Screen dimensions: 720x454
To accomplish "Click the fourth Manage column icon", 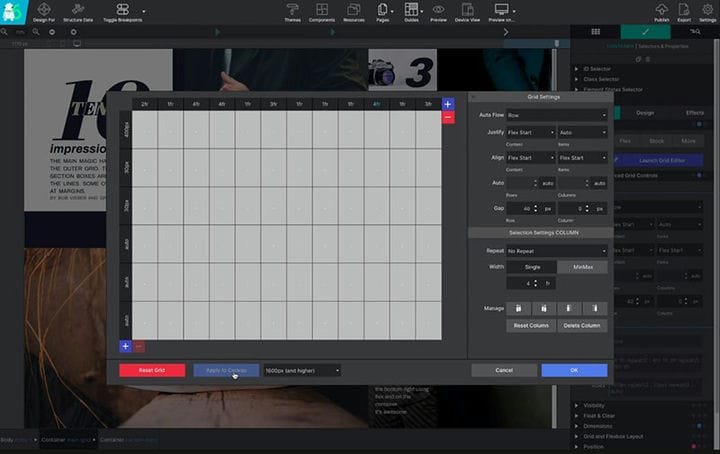I will click(x=595, y=308).
